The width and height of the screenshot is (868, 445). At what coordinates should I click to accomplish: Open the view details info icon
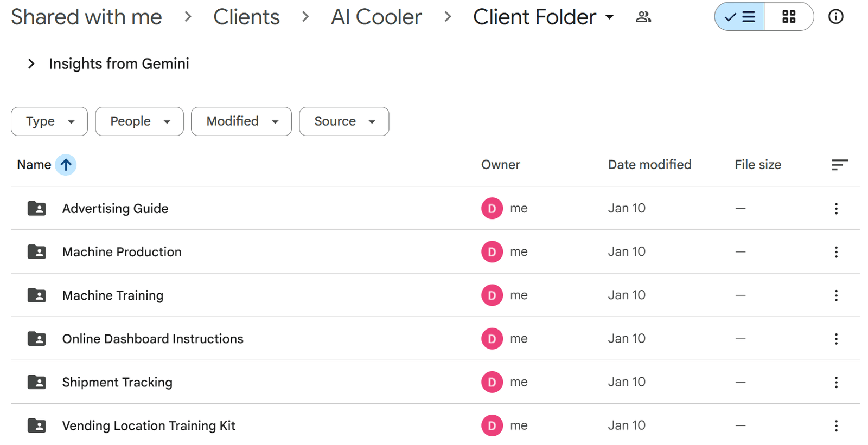[835, 17]
